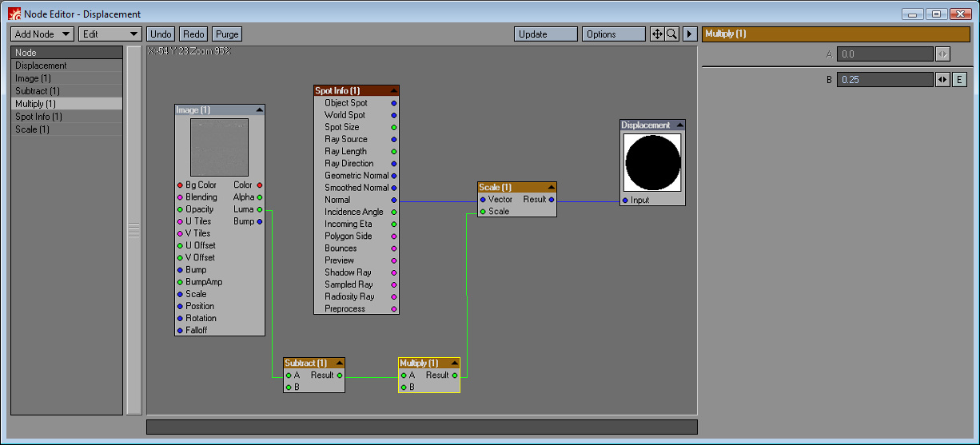Click the Displacement node sphere preview

click(x=652, y=162)
